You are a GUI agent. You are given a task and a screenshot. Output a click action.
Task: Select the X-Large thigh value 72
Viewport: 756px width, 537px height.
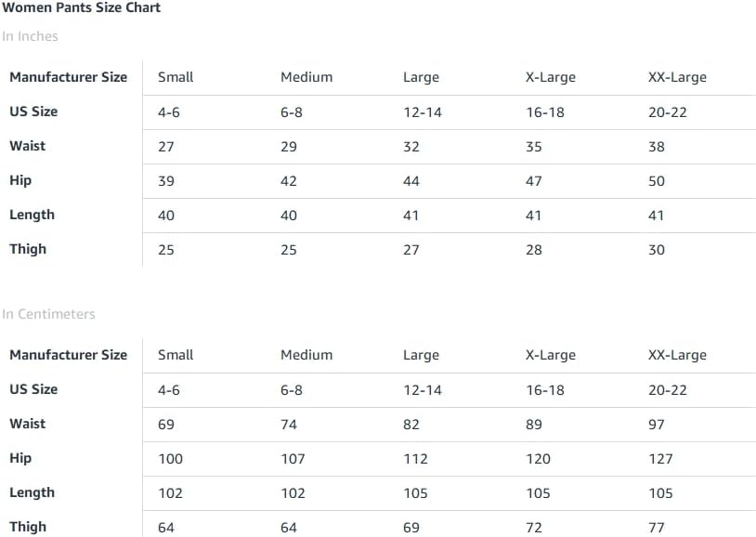click(x=534, y=528)
